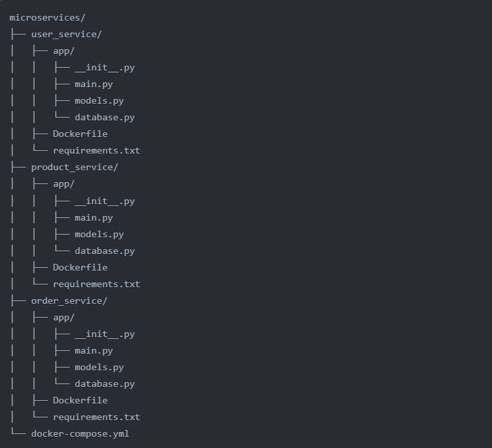Image resolution: width=492 pixels, height=448 pixels.
Task: Click database.py in order_service app
Action: pos(104,384)
